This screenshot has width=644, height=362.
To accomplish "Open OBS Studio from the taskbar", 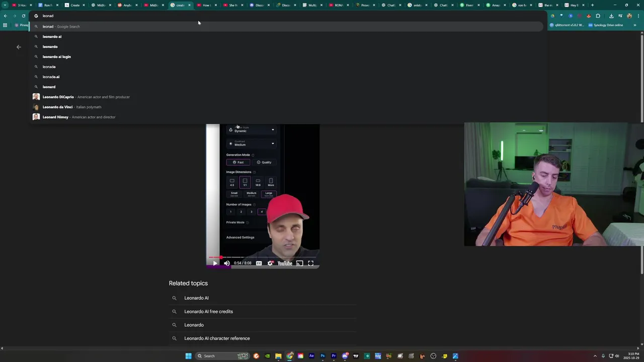I will pyautogui.click(x=433, y=356).
